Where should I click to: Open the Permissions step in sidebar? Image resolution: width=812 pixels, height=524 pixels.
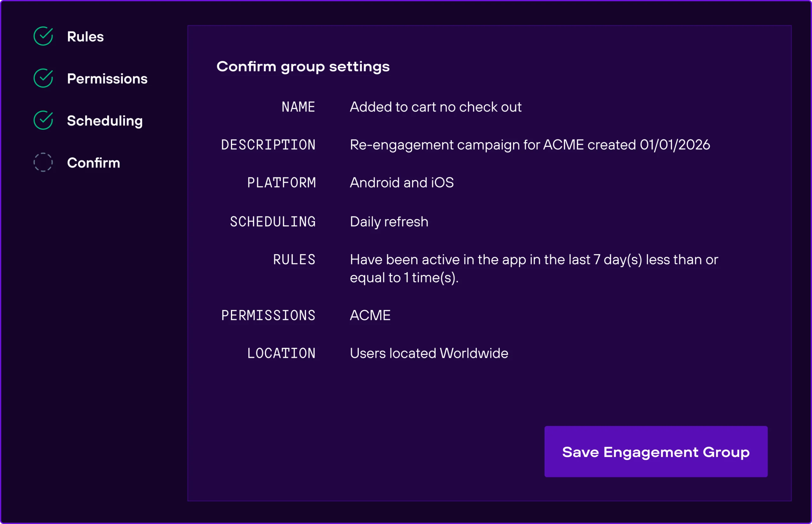(107, 79)
